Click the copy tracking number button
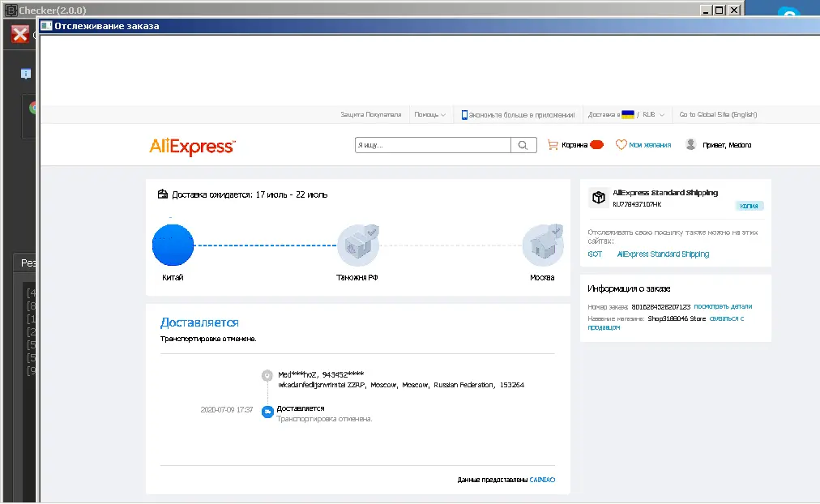Screen dimensions: 820x504 coord(749,206)
